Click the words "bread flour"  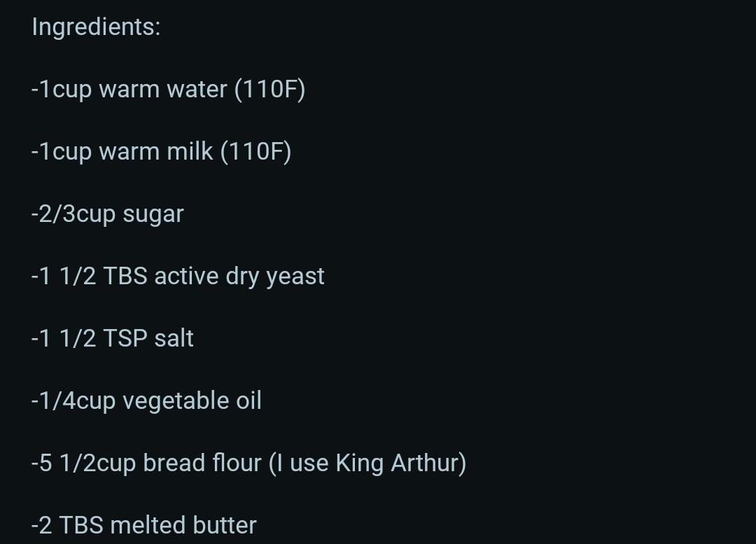pos(202,463)
